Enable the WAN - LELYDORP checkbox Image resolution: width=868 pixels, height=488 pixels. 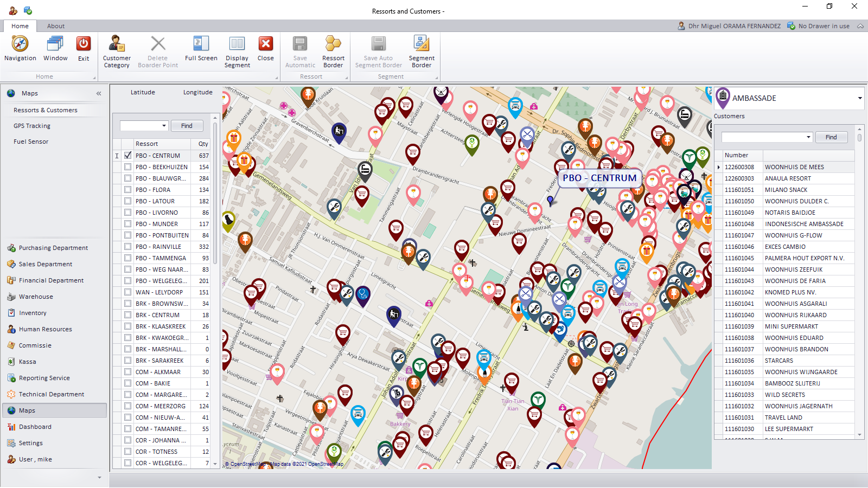click(128, 292)
